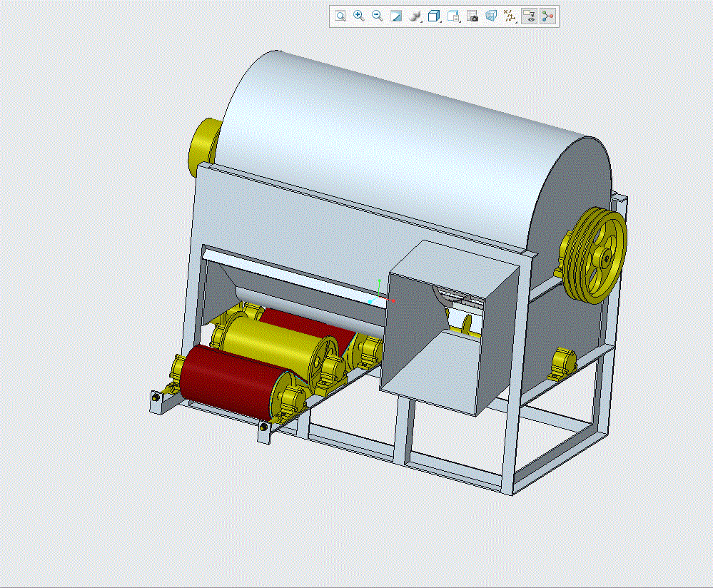Image resolution: width=713 pixels, height=588 pixels.
Task: Open the Saved Orientations cube menu
Action: pos(434,16)
